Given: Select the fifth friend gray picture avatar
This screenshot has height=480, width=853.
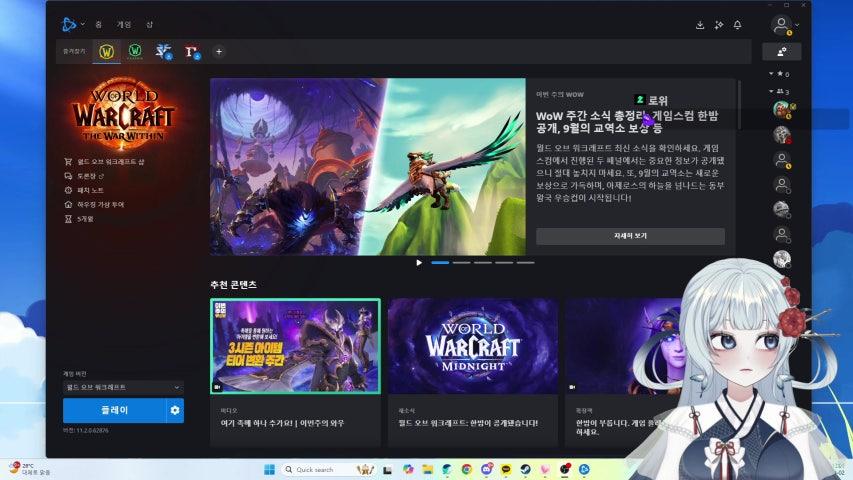Looking at the screenshot, I should click(x=782, y=210).
